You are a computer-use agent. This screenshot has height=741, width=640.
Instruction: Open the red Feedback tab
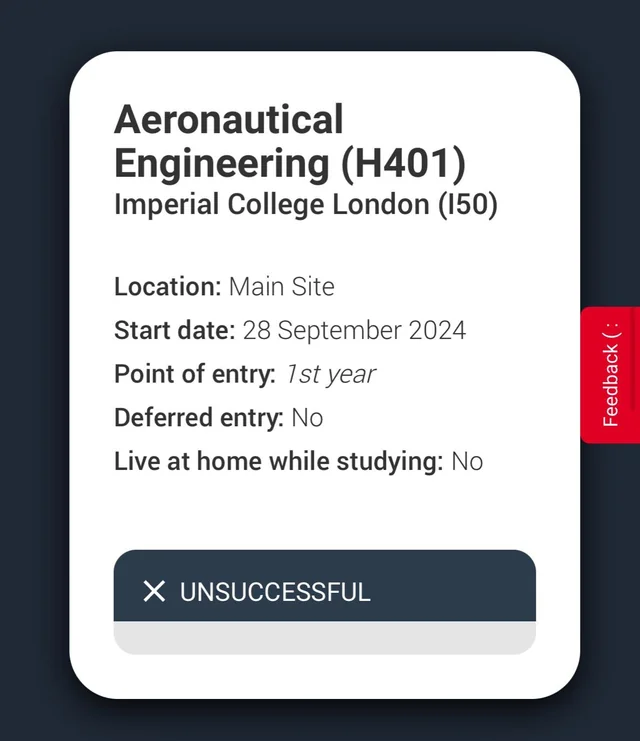[x=610, y=375]
